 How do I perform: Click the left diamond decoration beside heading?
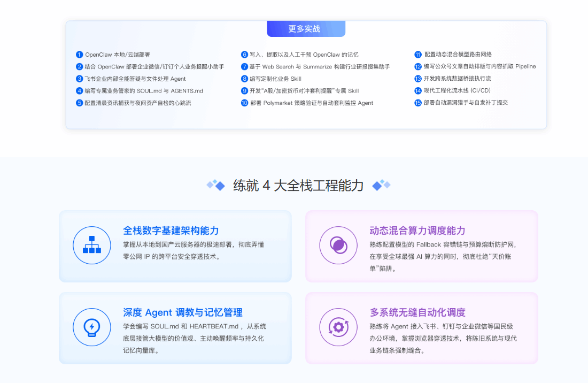click(216, 185)
